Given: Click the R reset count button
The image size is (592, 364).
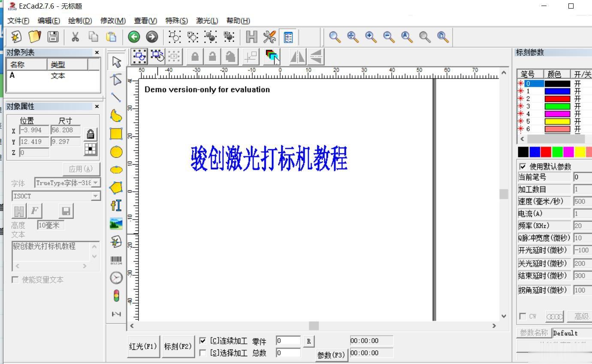Looking at the screenshot, I should [x=308, y=341].
